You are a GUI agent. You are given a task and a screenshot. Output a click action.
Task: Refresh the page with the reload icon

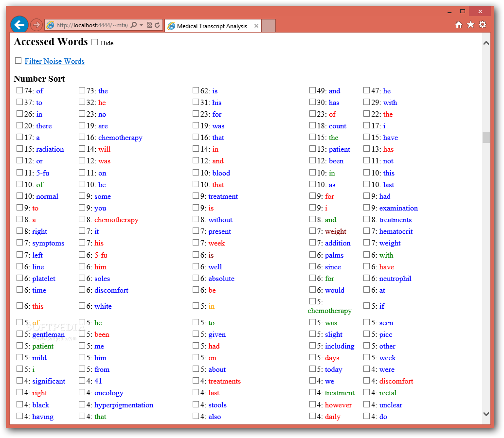[x=157, y=25]
